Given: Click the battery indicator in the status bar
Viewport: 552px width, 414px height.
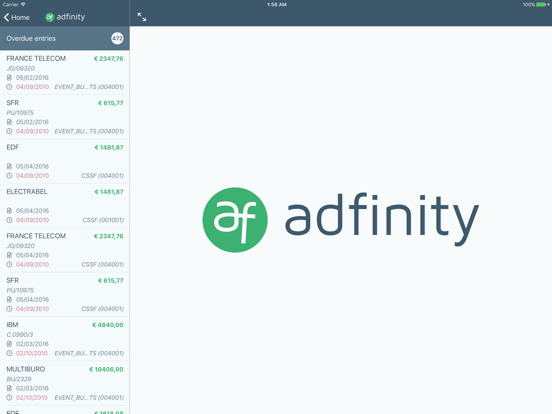Looking at the screenshot, I should pos(541,5).
